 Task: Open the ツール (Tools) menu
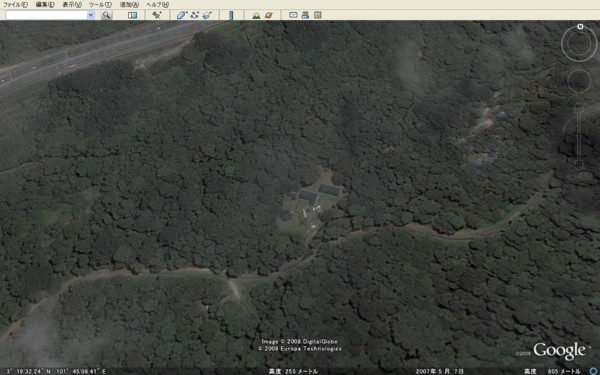[x=100, y=5]
